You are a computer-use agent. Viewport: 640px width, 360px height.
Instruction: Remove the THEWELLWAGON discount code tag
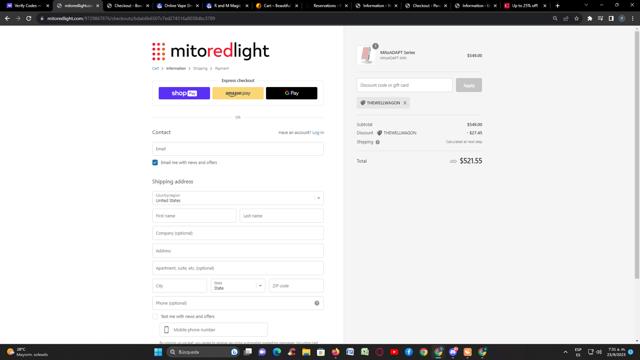[405, 103]
